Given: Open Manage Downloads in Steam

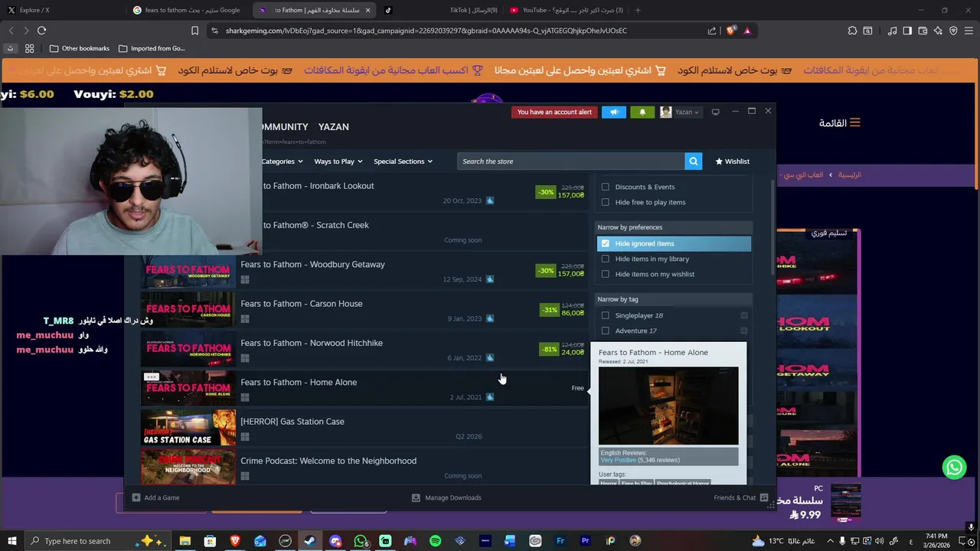Looking at the screenshot, I should (446, 497).
